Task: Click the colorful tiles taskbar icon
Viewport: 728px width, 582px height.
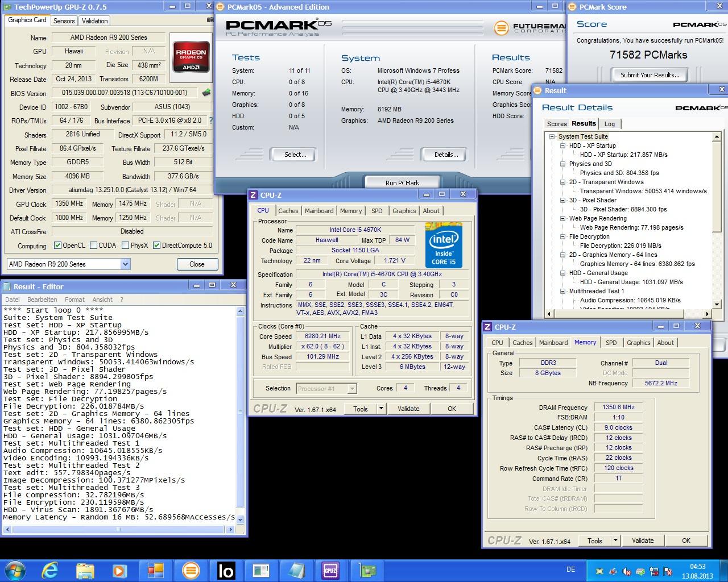Action: point(155,570)
